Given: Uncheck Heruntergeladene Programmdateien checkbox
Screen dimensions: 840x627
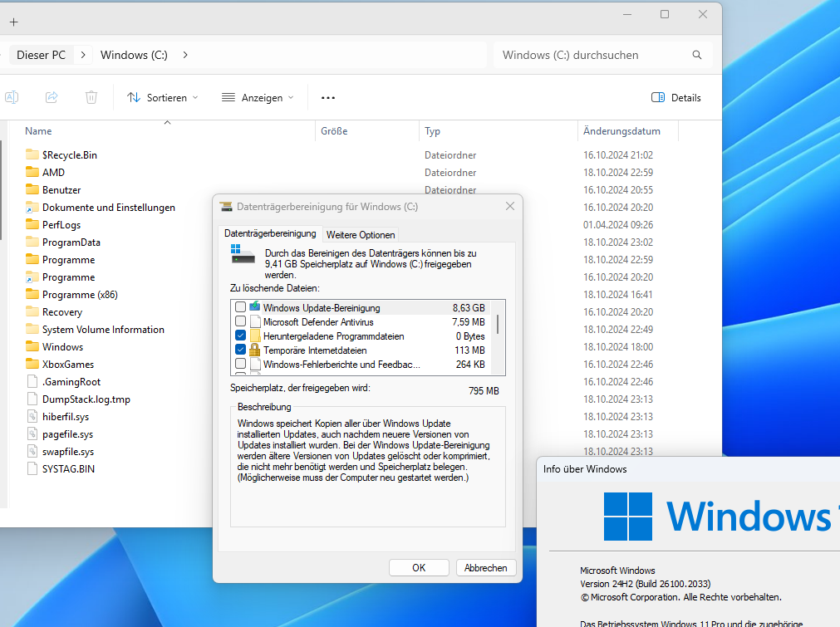Looking at the screenshot, I should tap(241, 336).
